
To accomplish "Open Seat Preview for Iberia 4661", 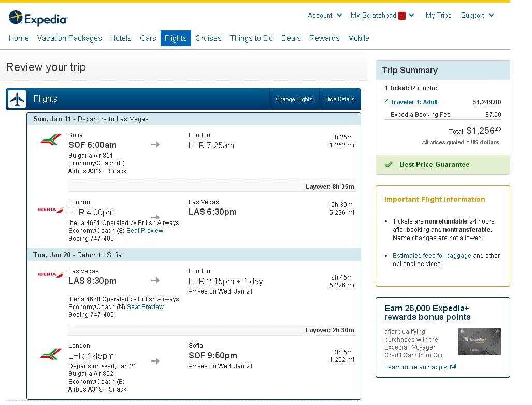I will point(145,231).
